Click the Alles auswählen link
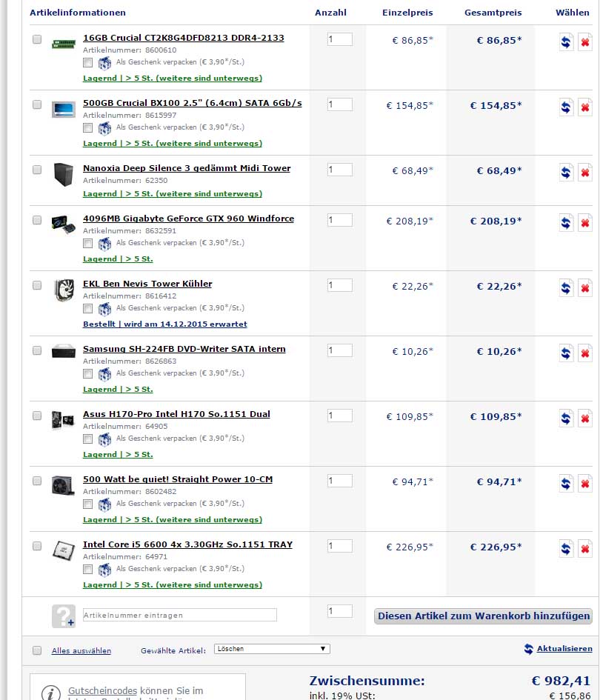The width and height of the screenshot is (600, 700). (81, 651)
